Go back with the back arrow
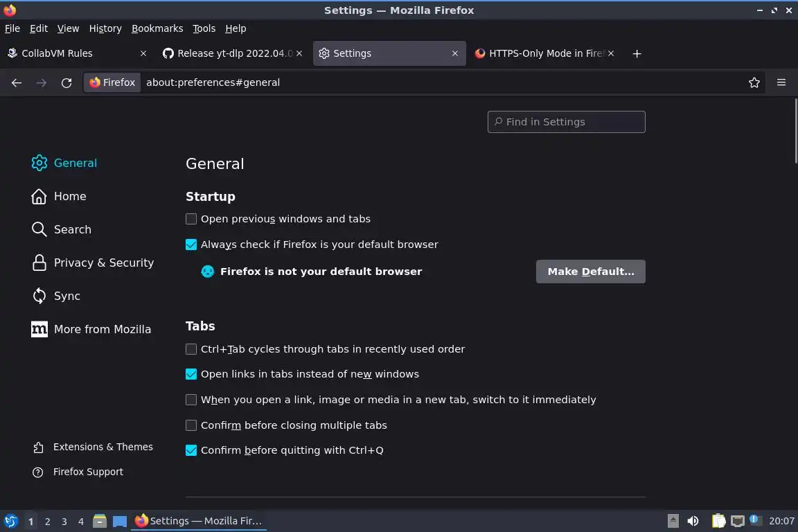 click(17, 82)
